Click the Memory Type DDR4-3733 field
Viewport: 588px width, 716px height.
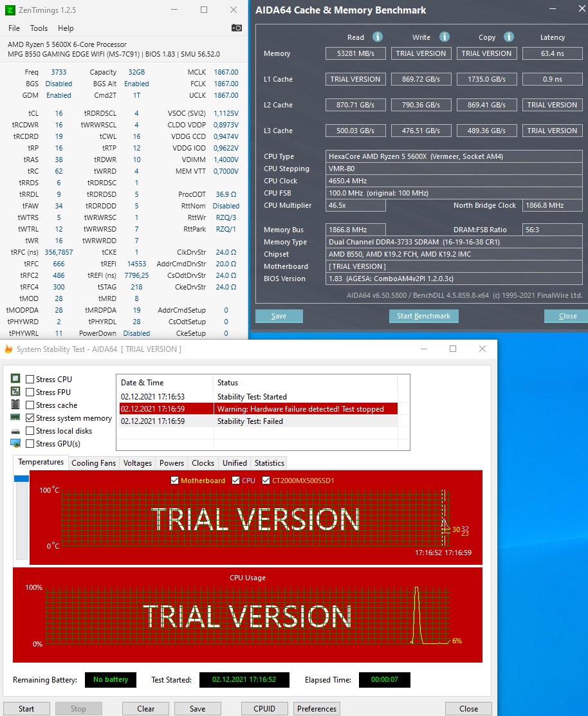[x=454, y=242]
